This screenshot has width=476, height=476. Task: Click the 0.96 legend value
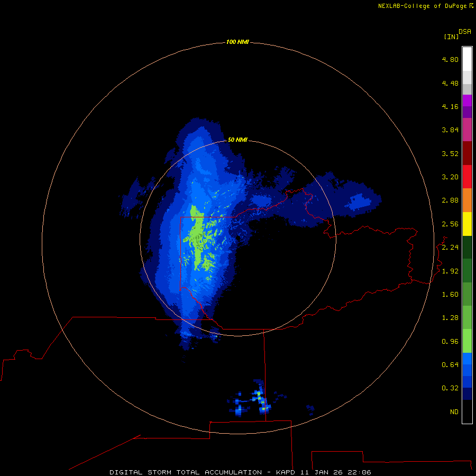450,342
